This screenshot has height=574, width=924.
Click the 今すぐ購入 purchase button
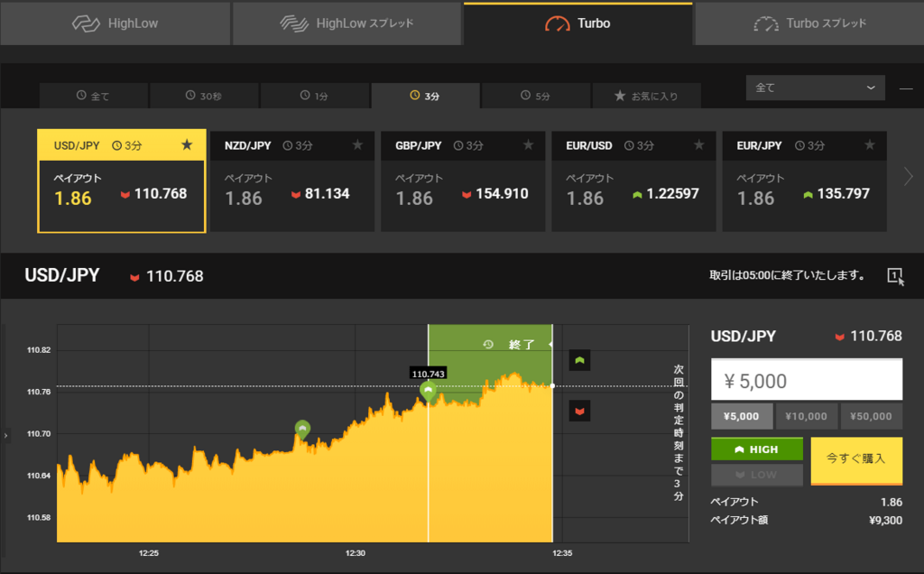(x=855, y=460)
